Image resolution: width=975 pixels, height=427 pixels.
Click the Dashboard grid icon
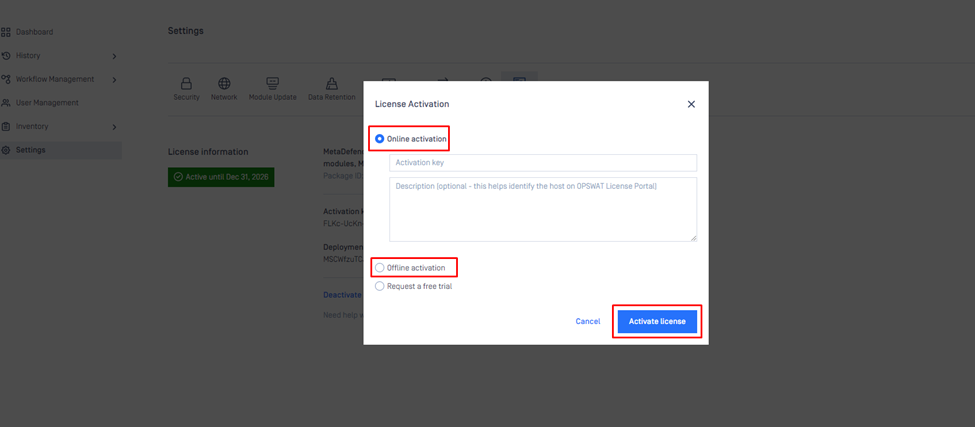coord(6,32)
